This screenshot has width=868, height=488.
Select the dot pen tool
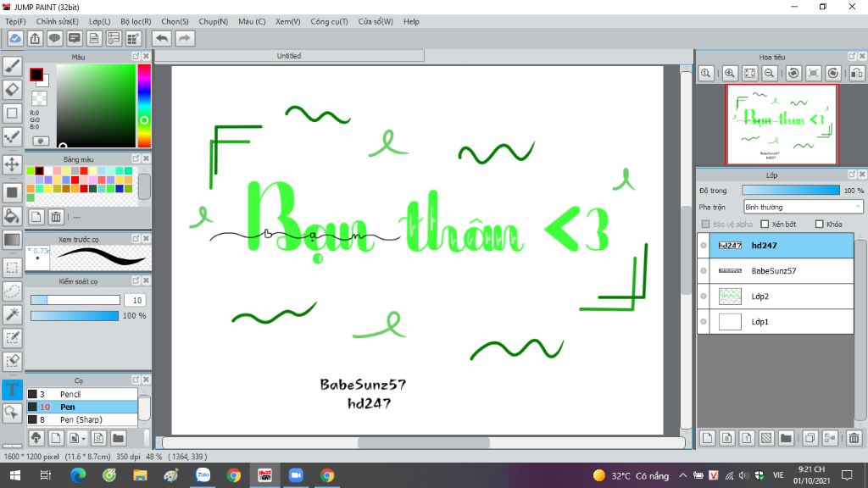point(12,136)
